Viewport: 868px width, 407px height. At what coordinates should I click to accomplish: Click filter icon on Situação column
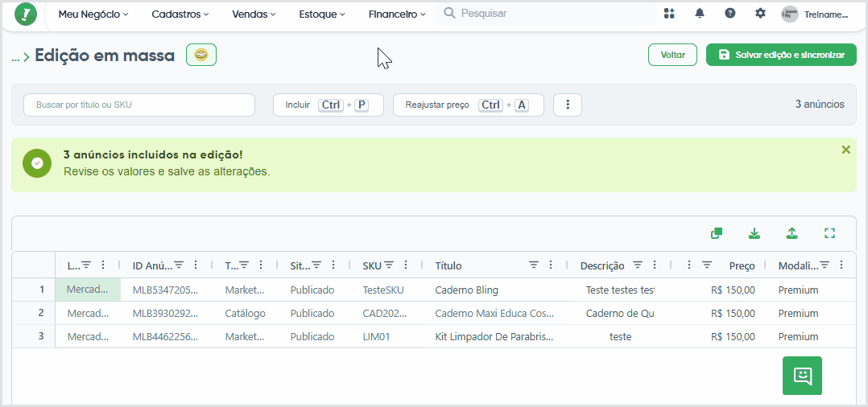point(316,265)
